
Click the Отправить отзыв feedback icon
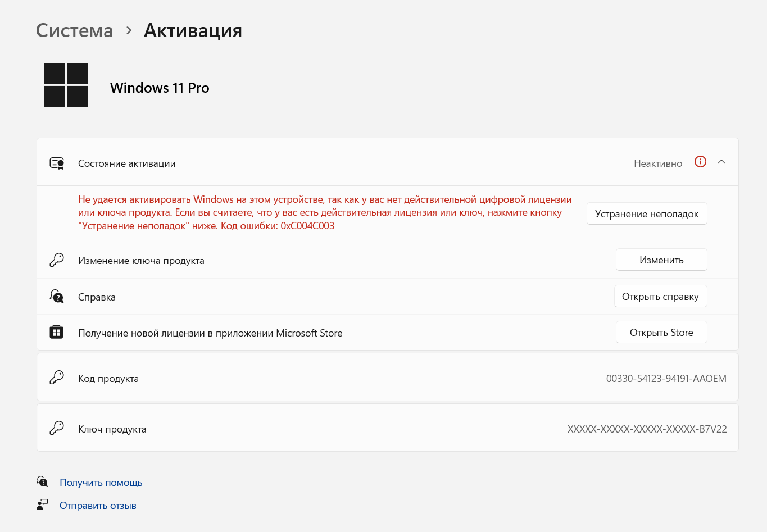pyautogui.click(x=42, y=504)
